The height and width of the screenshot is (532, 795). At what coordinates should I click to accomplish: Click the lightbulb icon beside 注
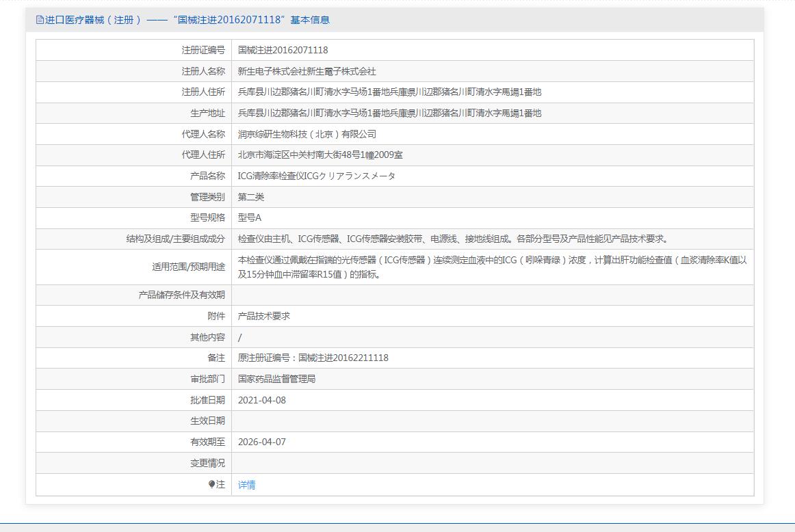click(x=212, y=484)
